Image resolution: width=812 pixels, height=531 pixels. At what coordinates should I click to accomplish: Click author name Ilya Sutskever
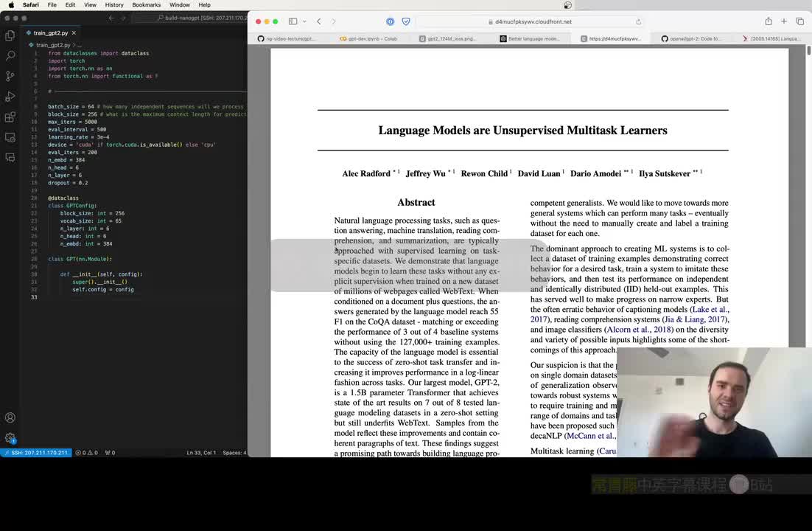665,174
